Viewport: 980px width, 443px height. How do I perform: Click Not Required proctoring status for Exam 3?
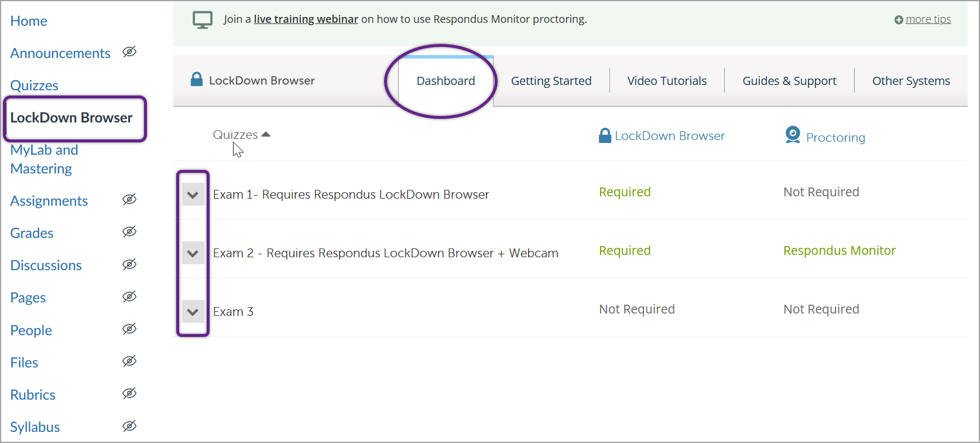pos(821,309)
